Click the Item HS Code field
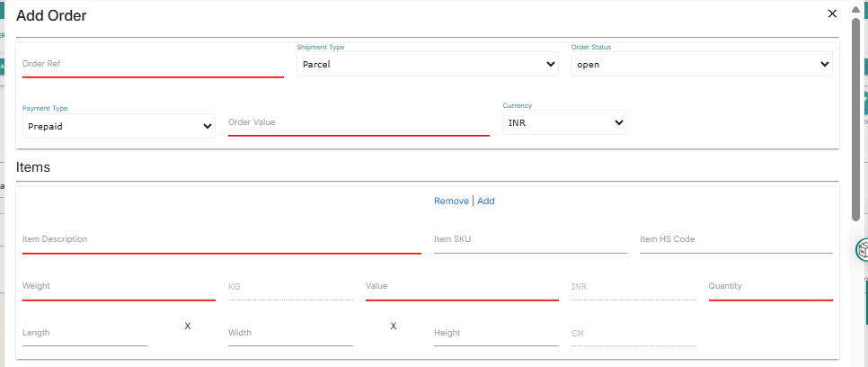The image size is (868, 367). [736, 240]
